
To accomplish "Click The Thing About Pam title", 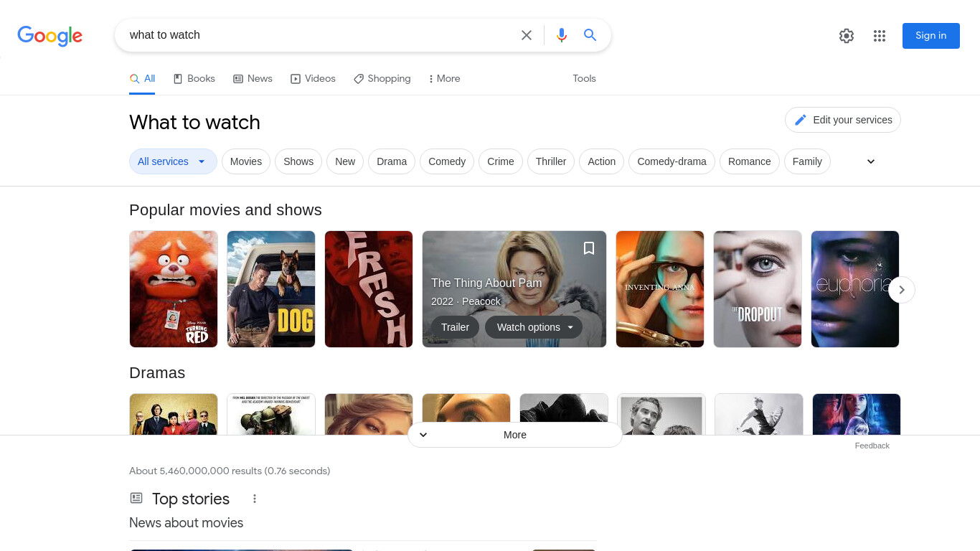I will (486, 283).
